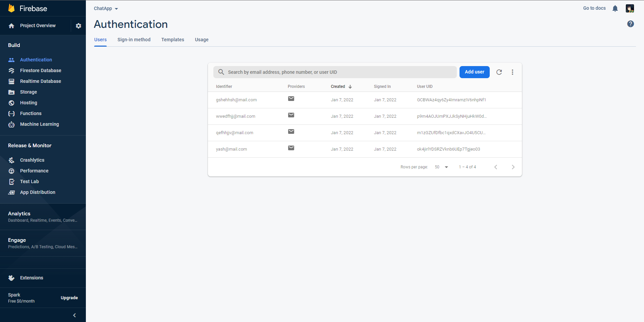Go to next page of users
This screenshot has width=644, height=322.
tap(513, 167)
